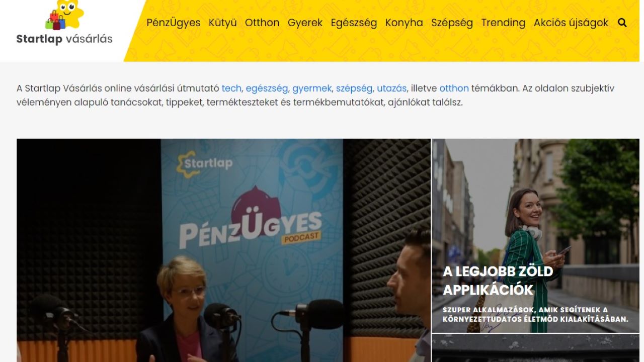The height and width of the screenshot is (362, 644).
Task: Open the Gyerek section
Action: (305, 23)
